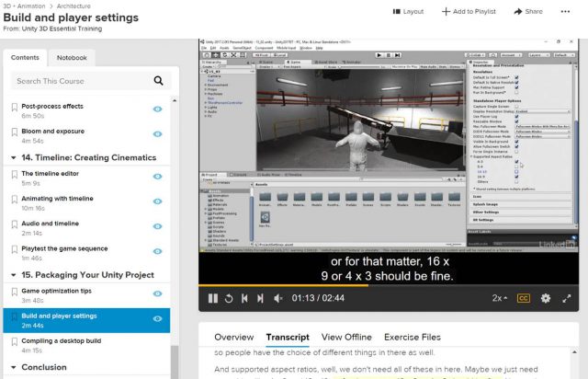Viewport: 588px width, 379px height.
Task: Collapse section 14 Timeline: Creating Cinematics
Action: tap(14, 157)
